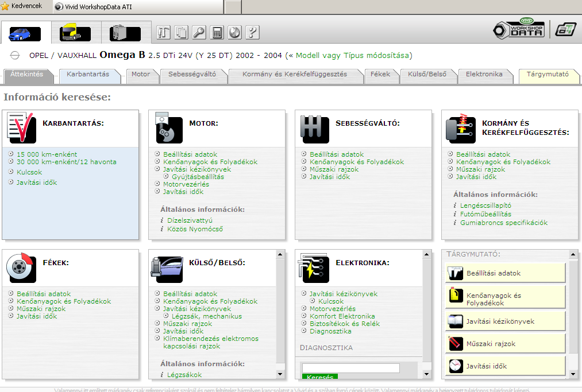Click the Diagnosztika search input field

click(x=350, y=368)
